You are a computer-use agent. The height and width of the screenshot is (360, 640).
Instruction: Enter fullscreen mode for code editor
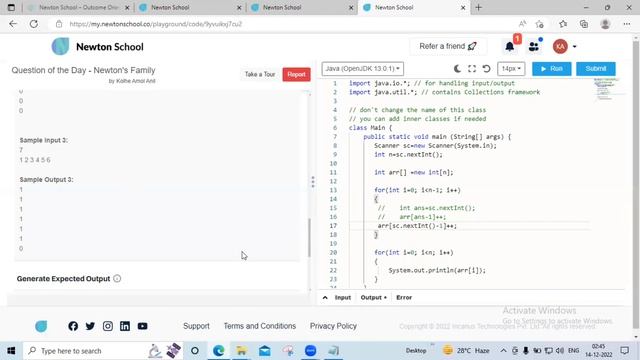pos(472,69)
